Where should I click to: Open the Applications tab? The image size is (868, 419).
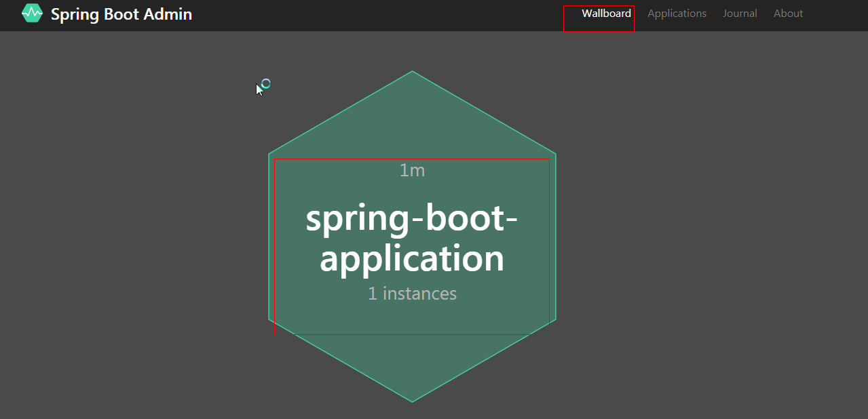click(x=677, y=14)
